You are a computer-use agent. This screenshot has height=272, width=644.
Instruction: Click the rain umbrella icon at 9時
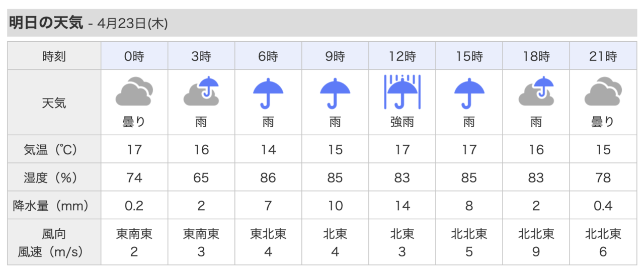tap(335, 93)
